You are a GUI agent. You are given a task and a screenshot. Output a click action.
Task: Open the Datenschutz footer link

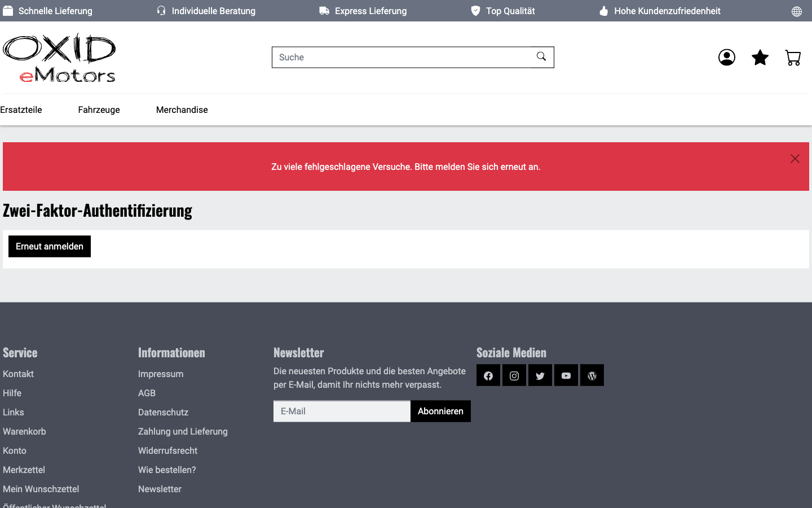[163, 412]
